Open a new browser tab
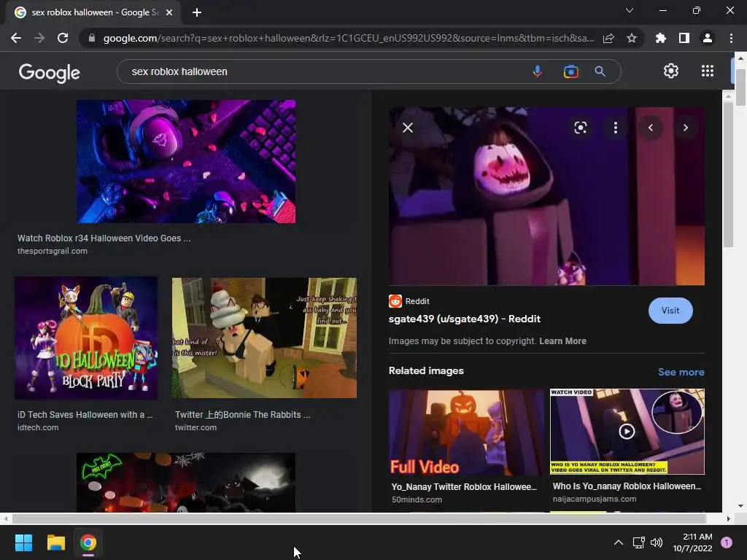747x560 pixels. coord(197,12)
